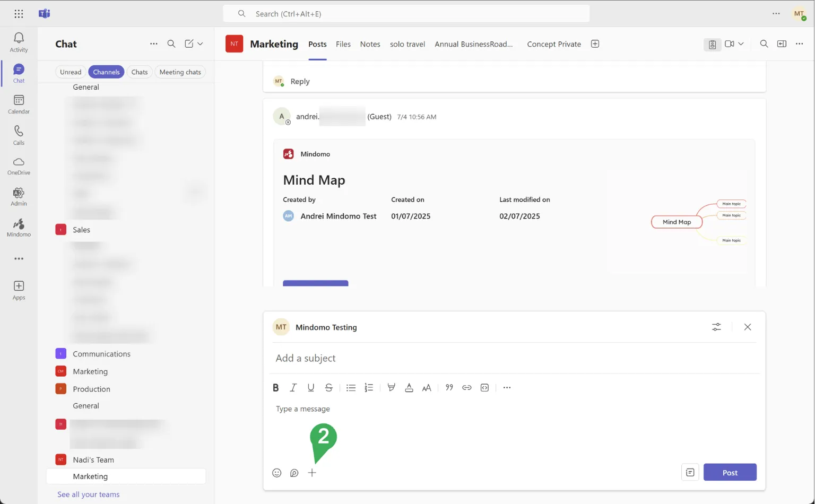Insert a link in the message
Image resolution: width=815 pixels, height=504 pixels.
466,388
